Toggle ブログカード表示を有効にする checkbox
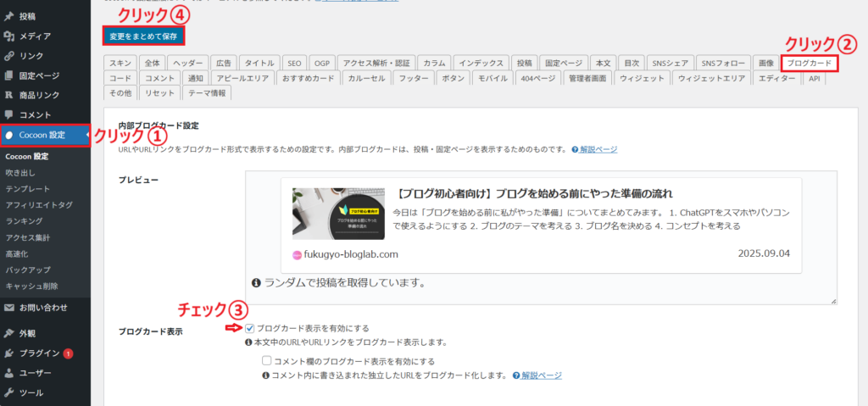The width and height of the screenshot is (868, 406). click(249, 328)
